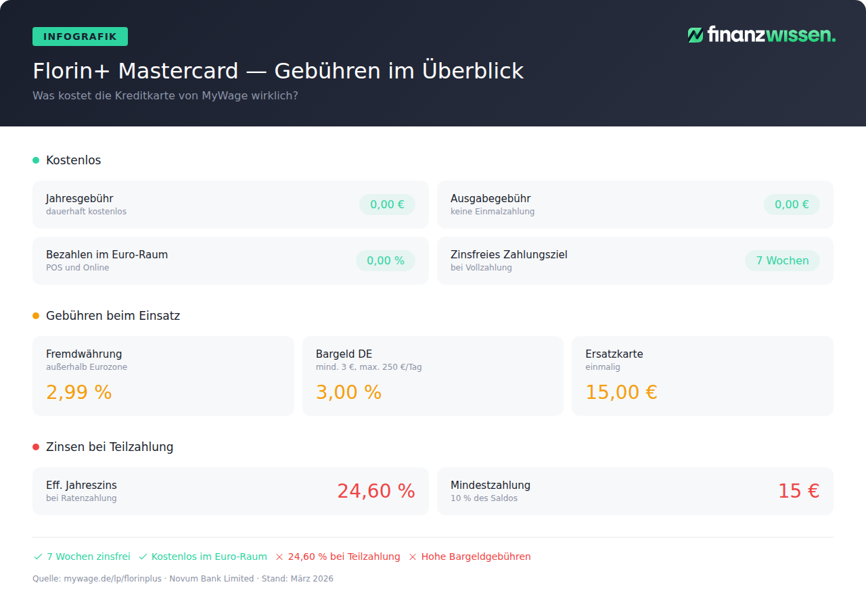Click the Bargeld DE label
This screenshot has height=616, width=866.
click(x=344, y=354)
